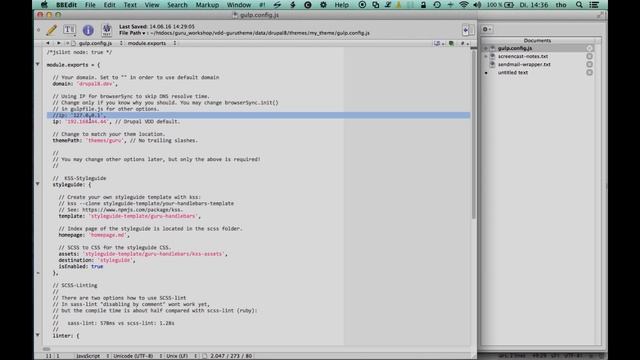Open the Text menu
Screen dimensions: 640x360
130,5
